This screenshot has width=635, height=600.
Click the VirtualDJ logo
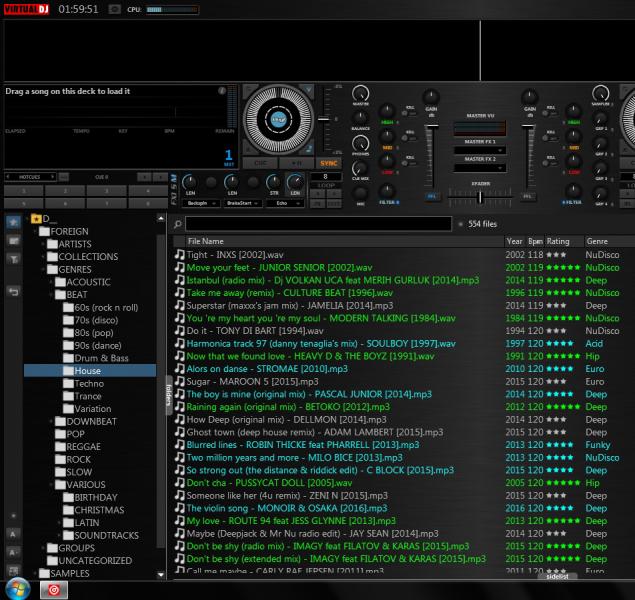point(26,9)
